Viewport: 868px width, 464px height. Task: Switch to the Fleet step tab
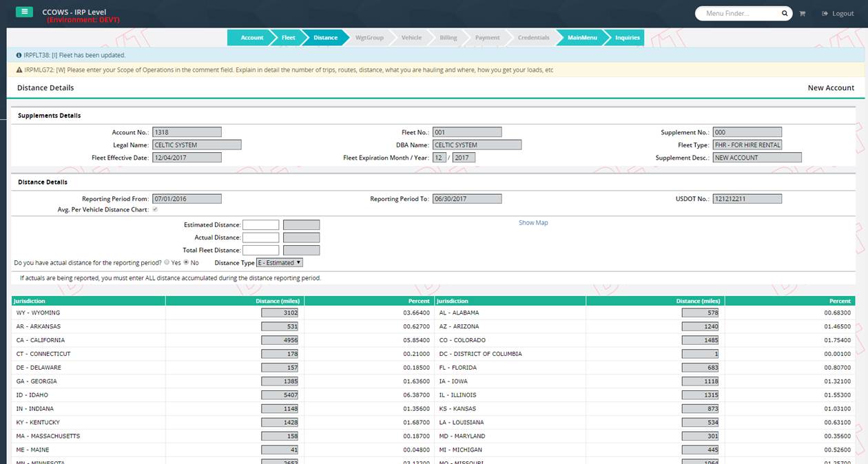point(288,38)
